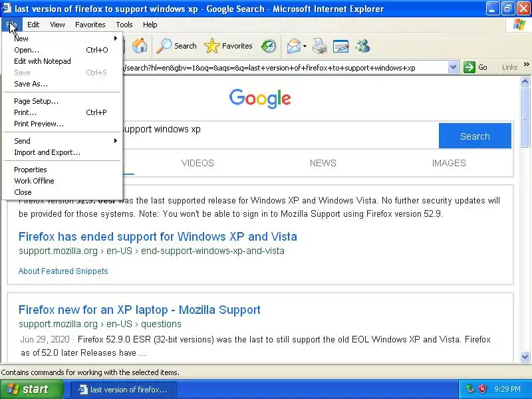
Task: Switch to the NEWS tab
Action: (x=323, y=163)
